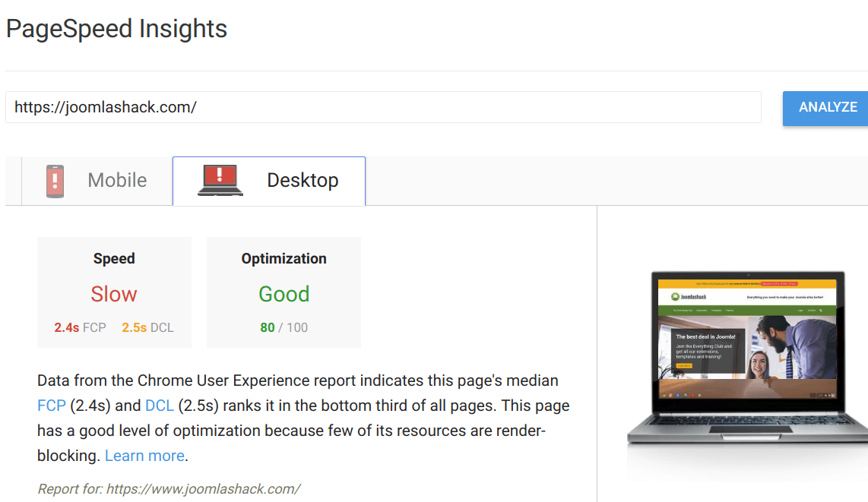Click the Slow speed rating
The image size is (868, 502).
coord(114,294)
